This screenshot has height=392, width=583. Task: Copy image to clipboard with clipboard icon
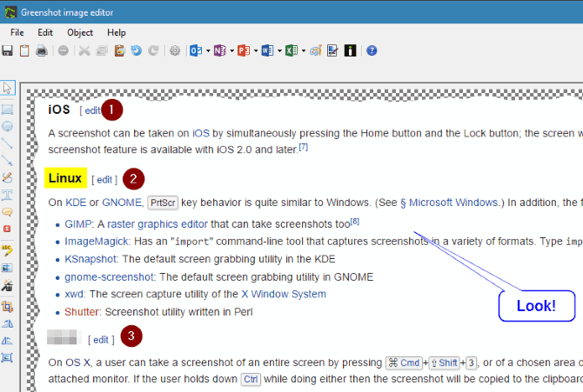point(24,50)
